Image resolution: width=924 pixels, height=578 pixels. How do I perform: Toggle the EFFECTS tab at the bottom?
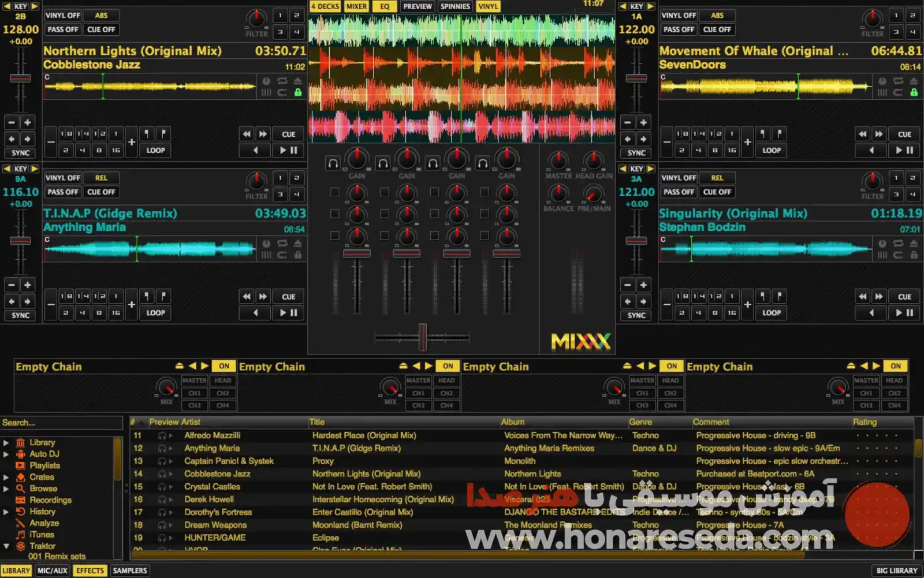pyautogui.click(x=90, y=570)
